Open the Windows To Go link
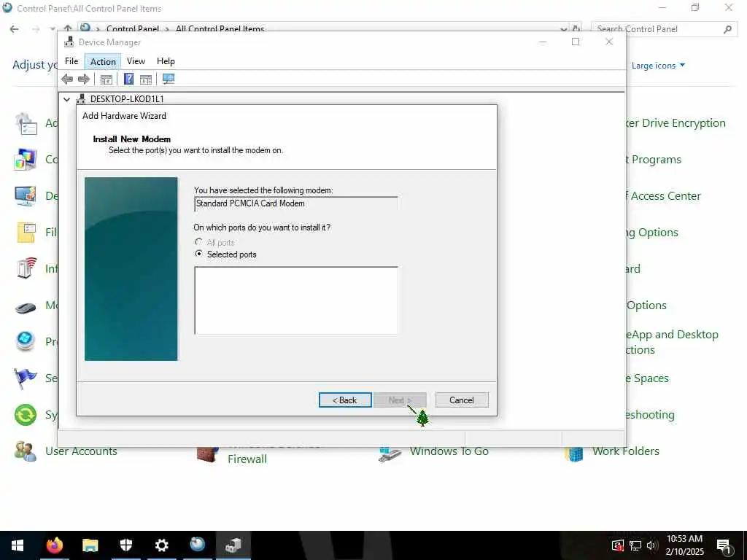This screenshot has width=747, height=560. (449, 451)
